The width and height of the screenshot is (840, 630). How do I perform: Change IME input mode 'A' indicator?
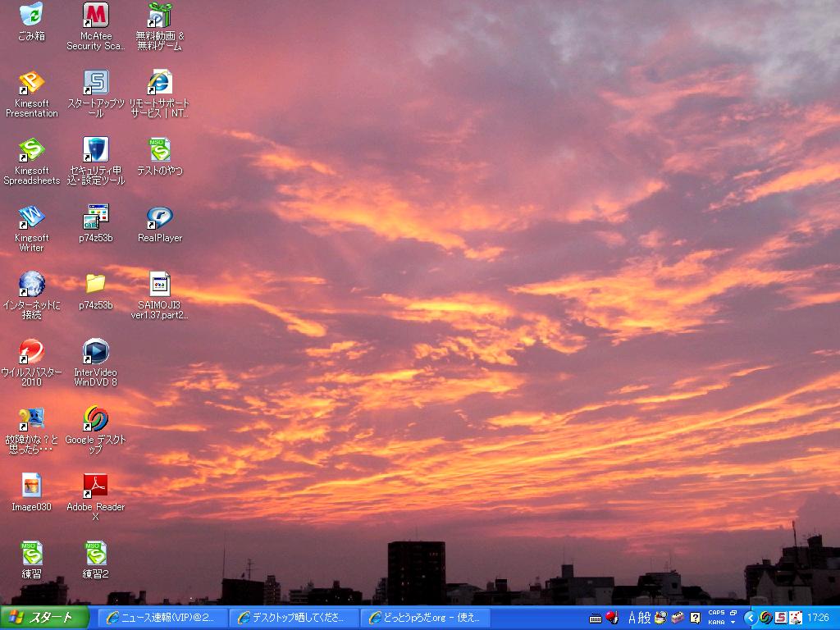[x=632, y=618]
